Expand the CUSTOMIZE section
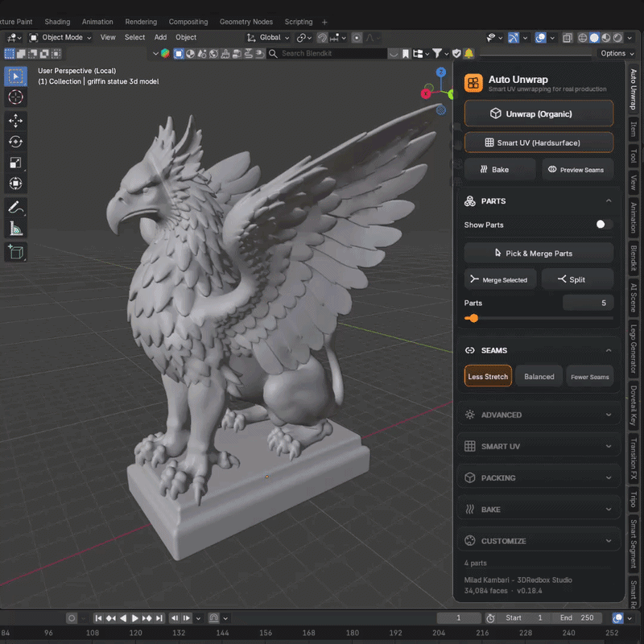This screenshot has width=644, height=644. pyautogui.click(x=539, y=541)
